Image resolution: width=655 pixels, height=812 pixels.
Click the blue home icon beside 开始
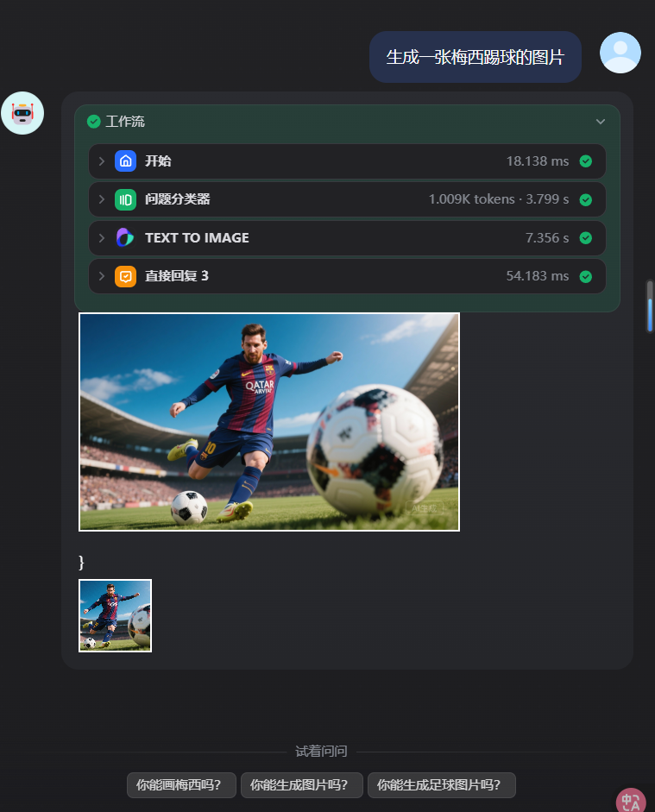click(126, 161)
